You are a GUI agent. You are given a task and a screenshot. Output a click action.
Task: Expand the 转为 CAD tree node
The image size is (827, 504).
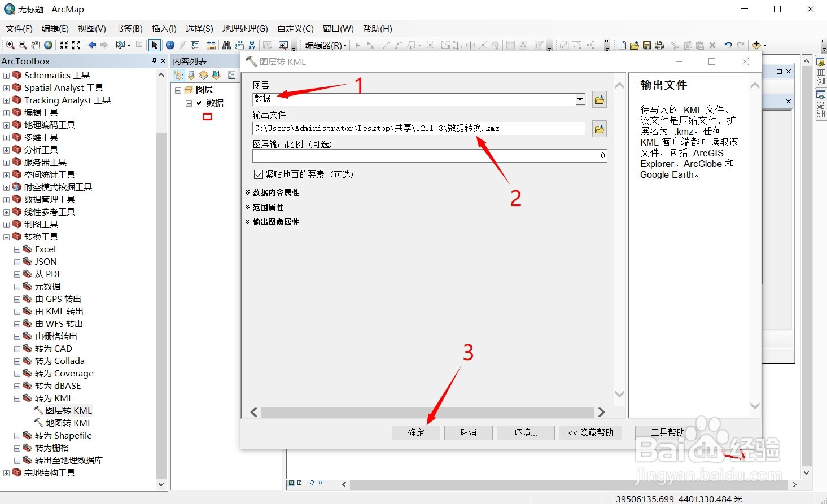[17, 348]
